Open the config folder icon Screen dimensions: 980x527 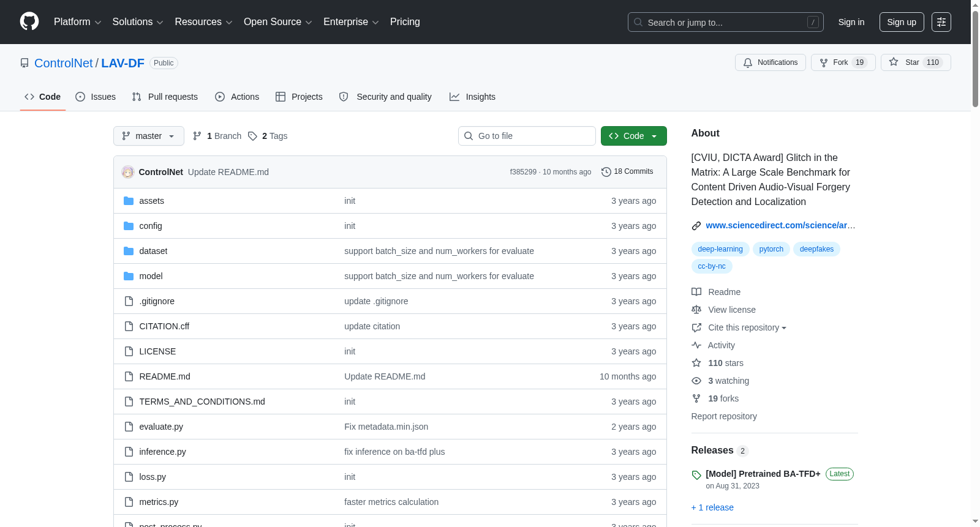(x=129, y=226)
